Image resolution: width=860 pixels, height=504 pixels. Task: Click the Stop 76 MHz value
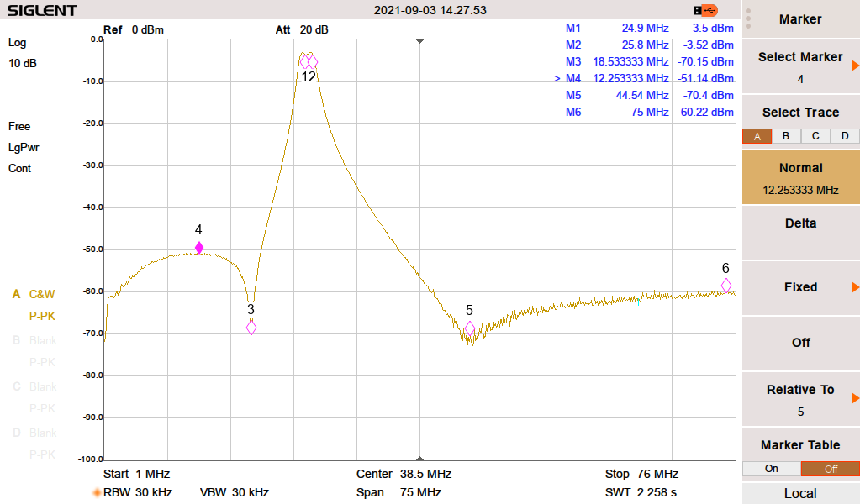click(641, 474)
